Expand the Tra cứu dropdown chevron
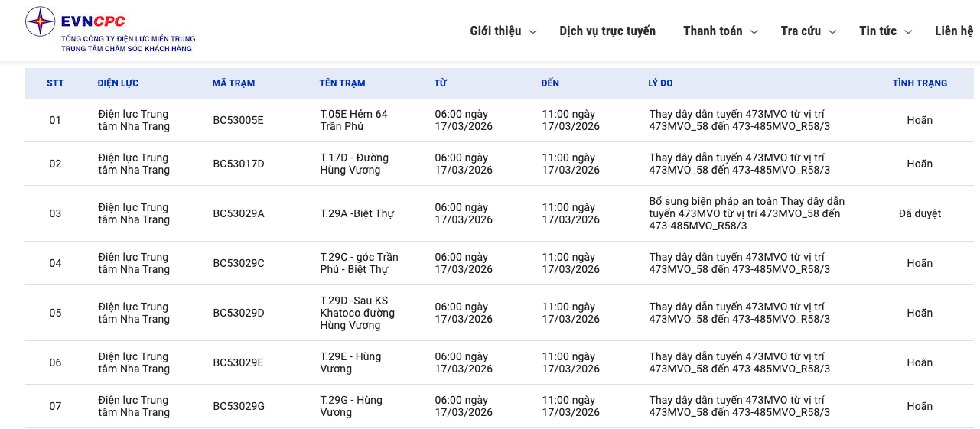The height and width of the screenshot is (429, 980). point(832,32)
